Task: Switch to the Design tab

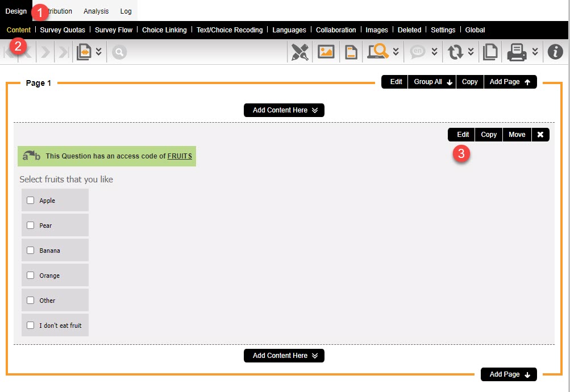Action: [x=16, y=11]
